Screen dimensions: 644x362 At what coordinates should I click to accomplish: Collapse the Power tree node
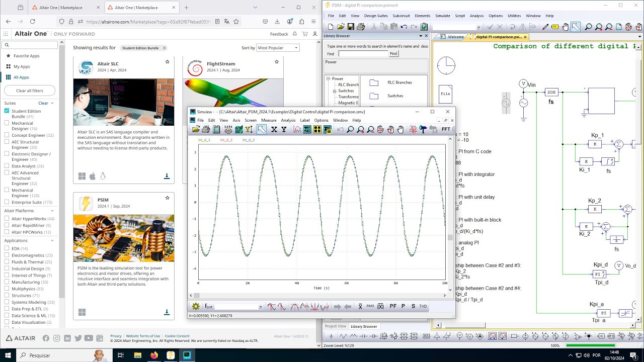[x=328, y=78]
